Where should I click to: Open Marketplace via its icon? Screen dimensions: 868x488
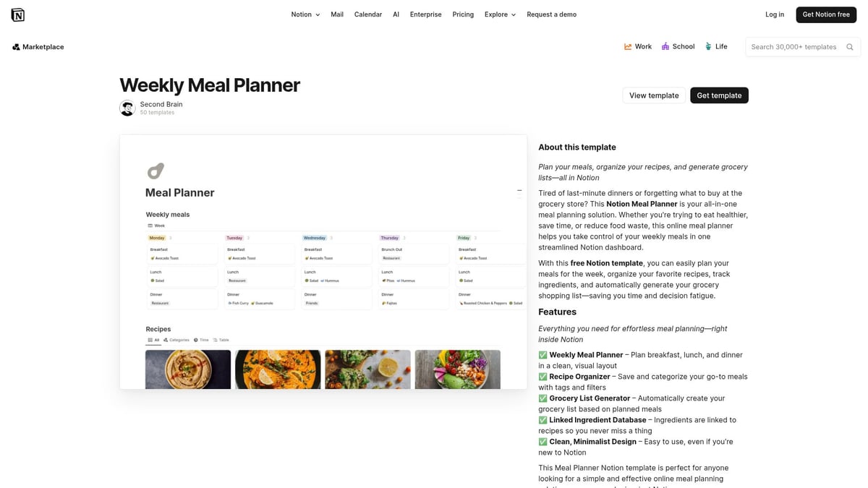click(x=16, y=46)
